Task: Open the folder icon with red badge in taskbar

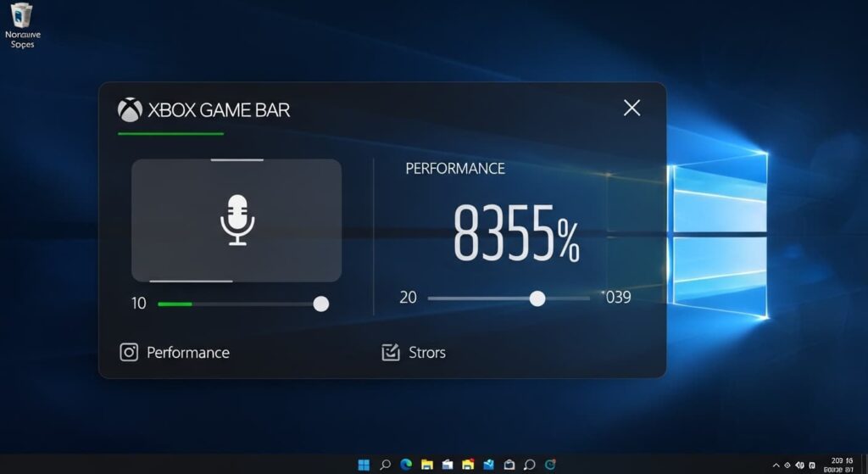Action: point(468,465)
